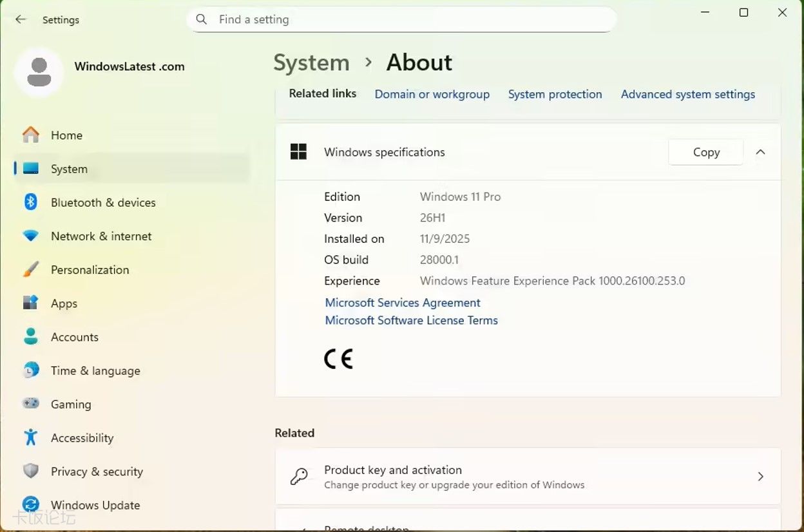Viewport: 804px width, 532px height.
Task: Click the Domain or workgroup link
Action: click(x=432, y=94)
